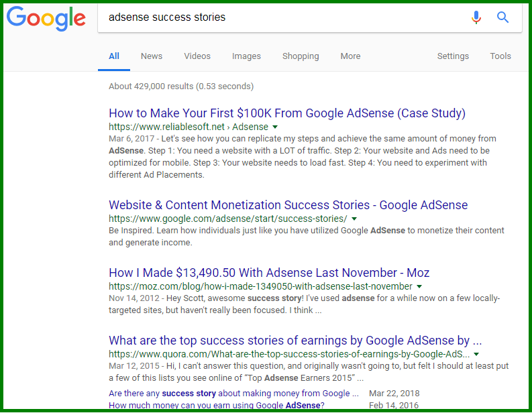Click the 'Feb 14, 2016' date text

coord(394,405)
